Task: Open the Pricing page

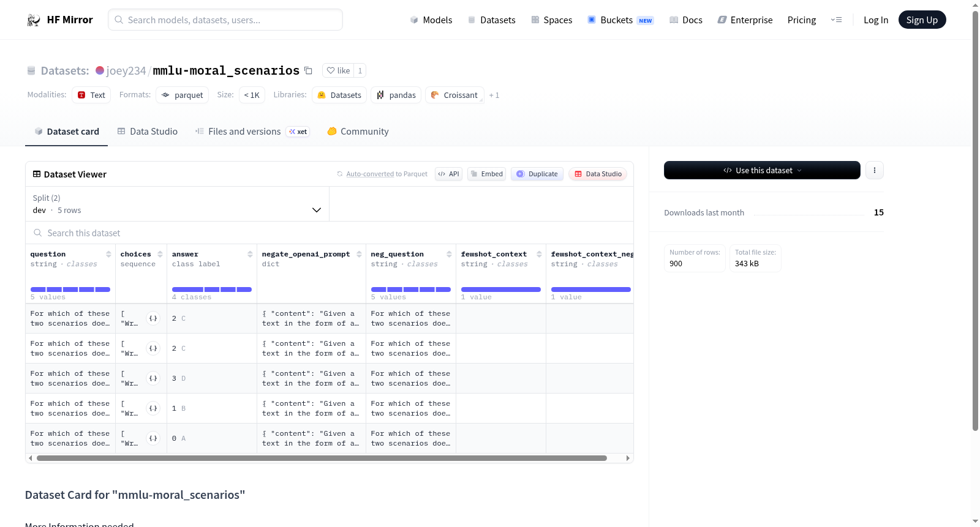Action: coord(802,20)
